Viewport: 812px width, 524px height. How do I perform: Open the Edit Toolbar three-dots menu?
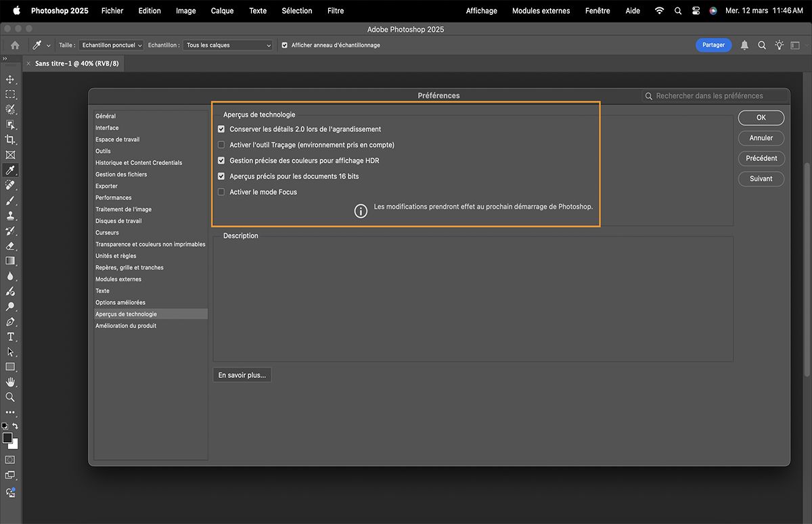[x=10, y=412]
